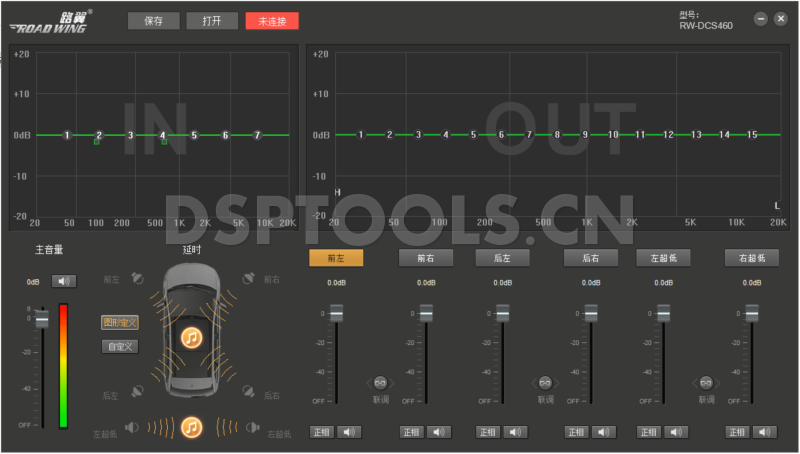Select the 左超低 channel tab
The width and height of the screenshot is (800, 454).
663,258
